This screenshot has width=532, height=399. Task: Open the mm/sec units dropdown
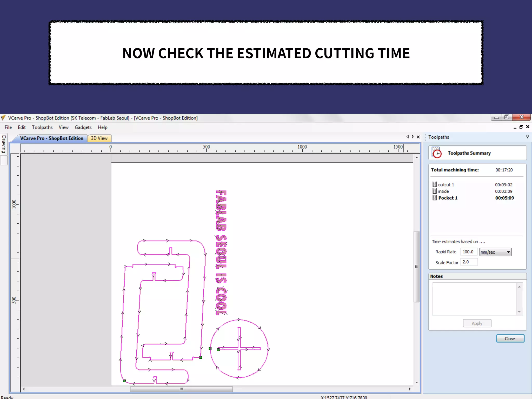495,252
